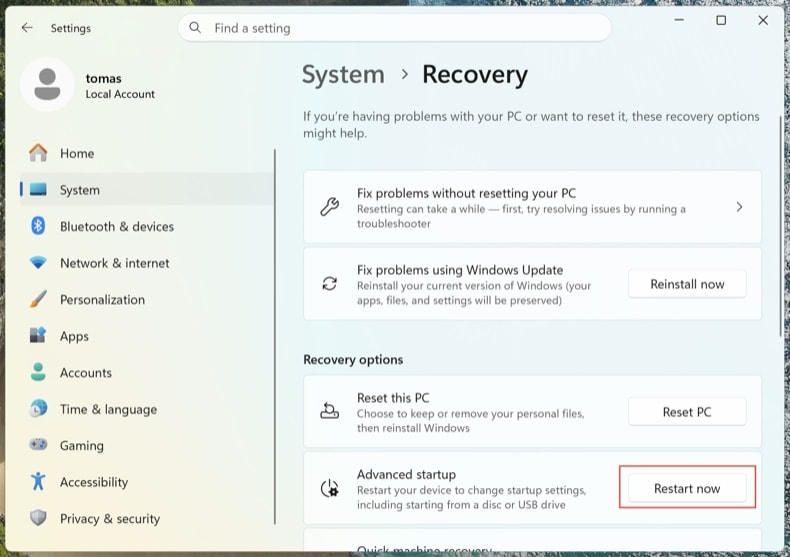This screenshot has height=557, width=790.
Task: Click the Personalization paintbrush icon
Action: [38, 299]
